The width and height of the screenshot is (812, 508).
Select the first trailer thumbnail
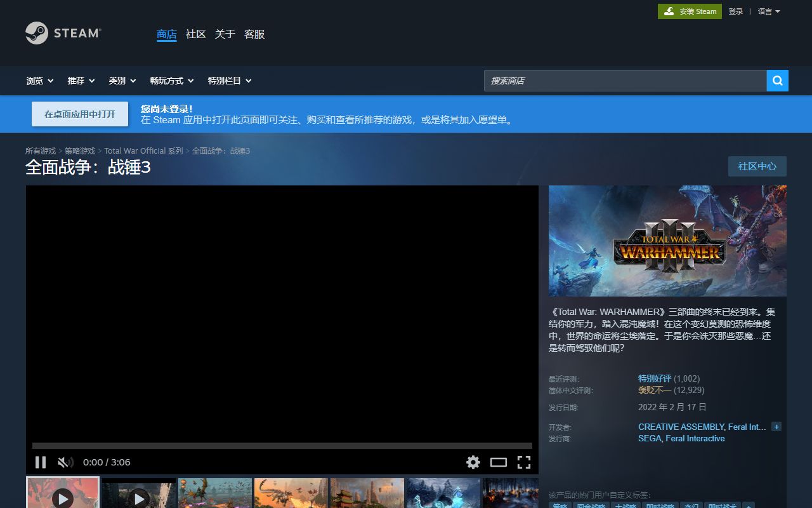pyautogui.click(x=63, y=493)
